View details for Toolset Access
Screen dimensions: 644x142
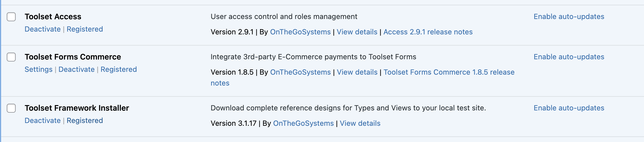click(357, 32)
